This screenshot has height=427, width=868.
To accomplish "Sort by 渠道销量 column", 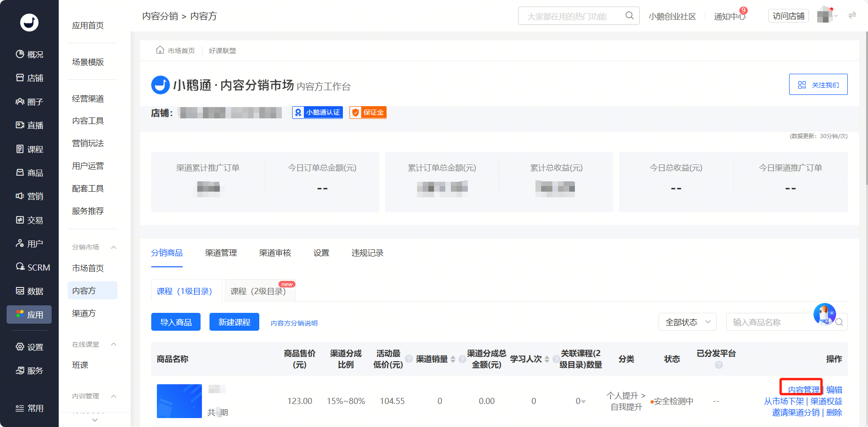I will (453, 359).
